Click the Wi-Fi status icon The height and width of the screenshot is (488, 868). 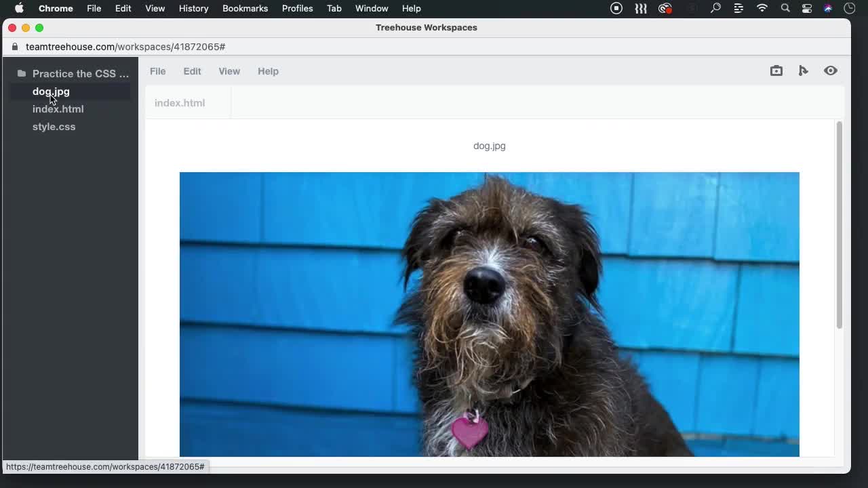762,8
